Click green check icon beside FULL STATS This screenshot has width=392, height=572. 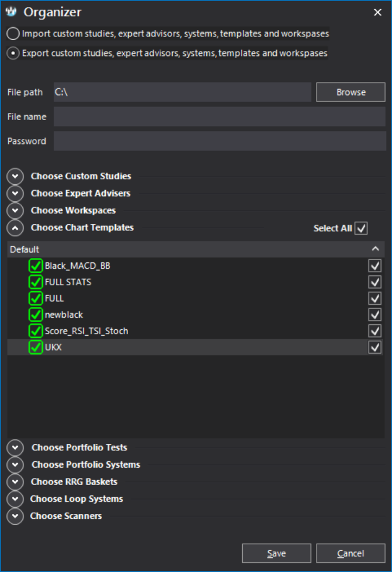pos(36,282)
